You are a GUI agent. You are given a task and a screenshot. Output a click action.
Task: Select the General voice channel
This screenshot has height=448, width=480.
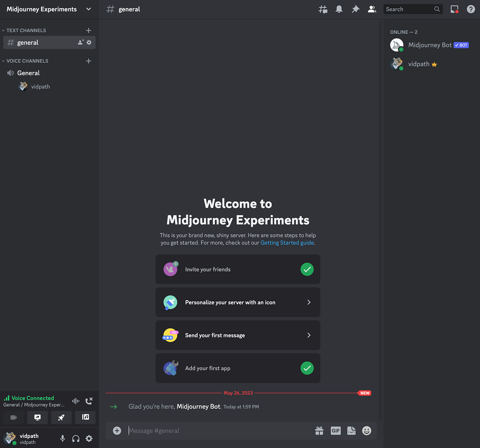[x=49, y=73]
